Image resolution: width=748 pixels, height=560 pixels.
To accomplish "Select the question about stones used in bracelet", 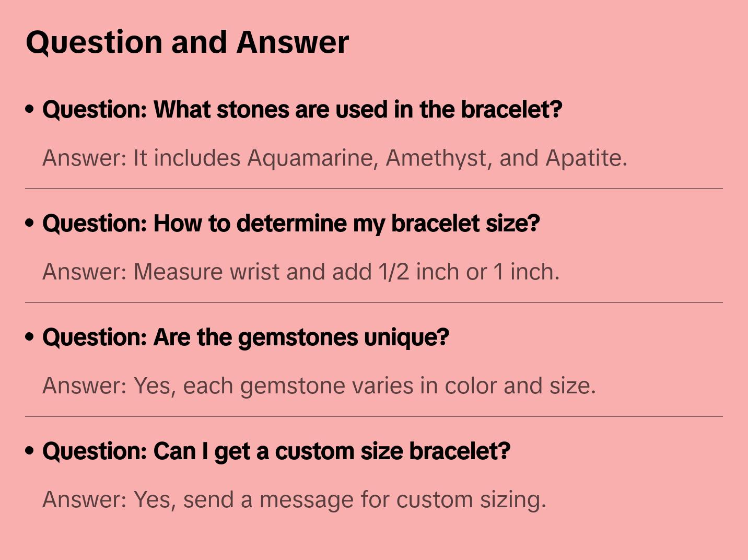I will [x=302, y=110].
